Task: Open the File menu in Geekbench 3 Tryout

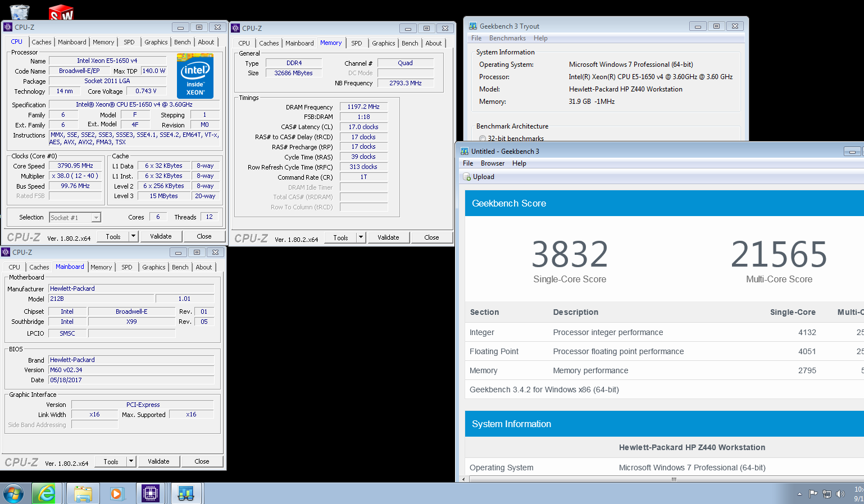Action: tap(476, 38)
